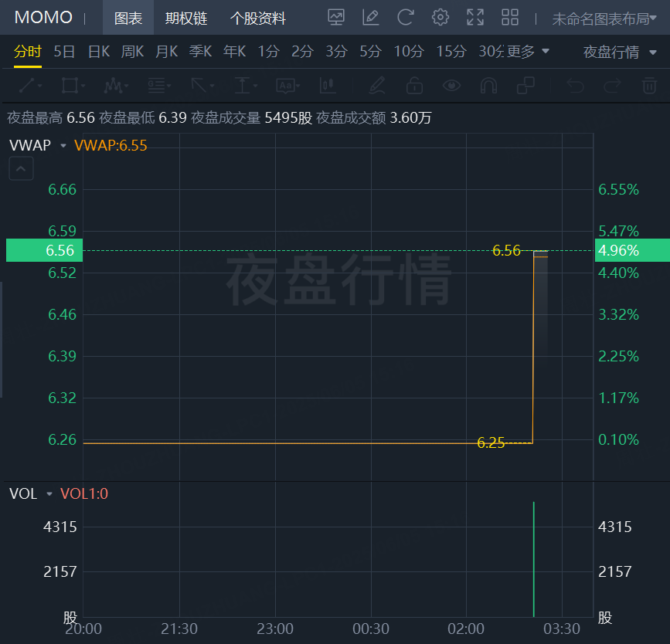The height and width of the screenshot is (644, 670).
Task: Click the candlestick indicator tool icon
Action: 328,86
